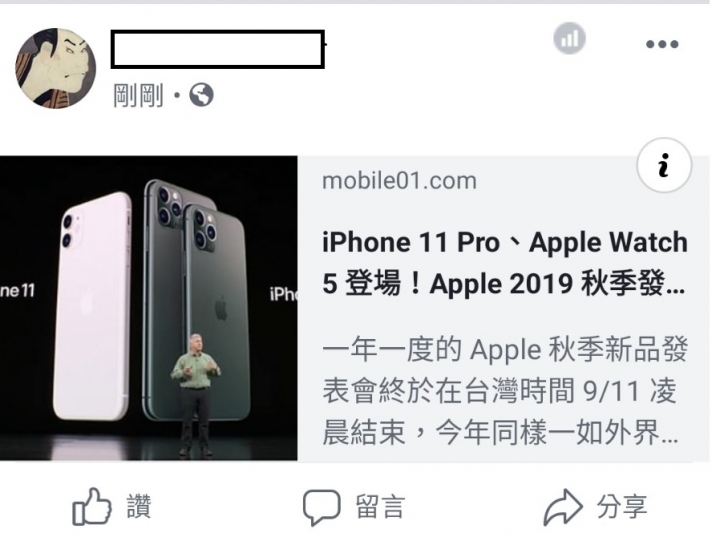Image resolution: width=720 pixels, height=549 pixels.
Task: Click the share arrow icon
Action: click(x=563, y=507)
